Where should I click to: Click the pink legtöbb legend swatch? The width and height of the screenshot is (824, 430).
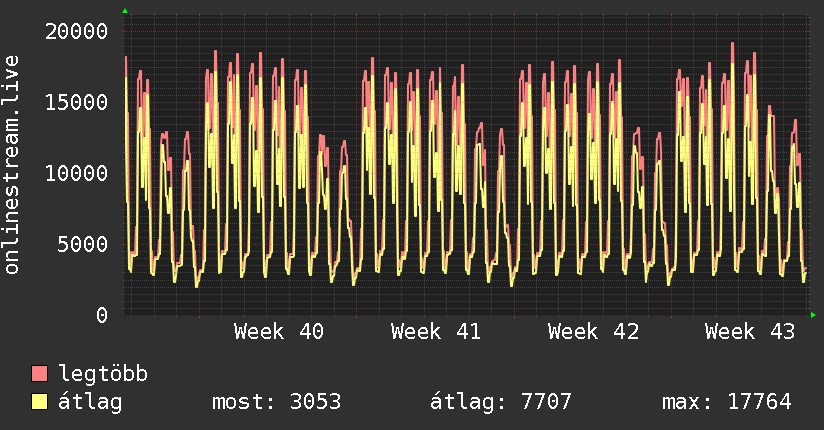pyautogui.click(x=39, y=373)
